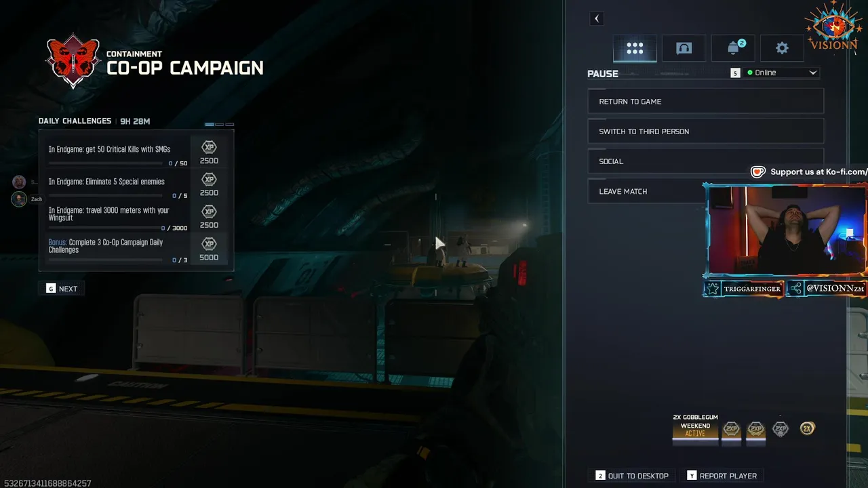Click the VISIONN eye logo

[834, 27]
